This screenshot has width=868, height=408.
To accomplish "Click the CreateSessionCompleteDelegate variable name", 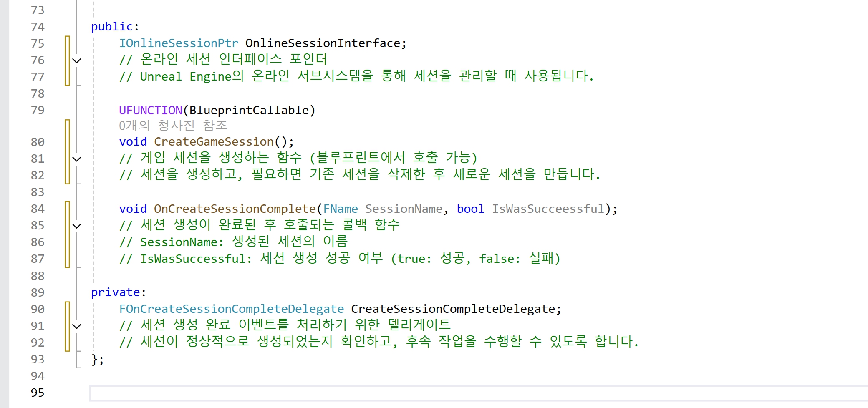I will coord(453,309).
